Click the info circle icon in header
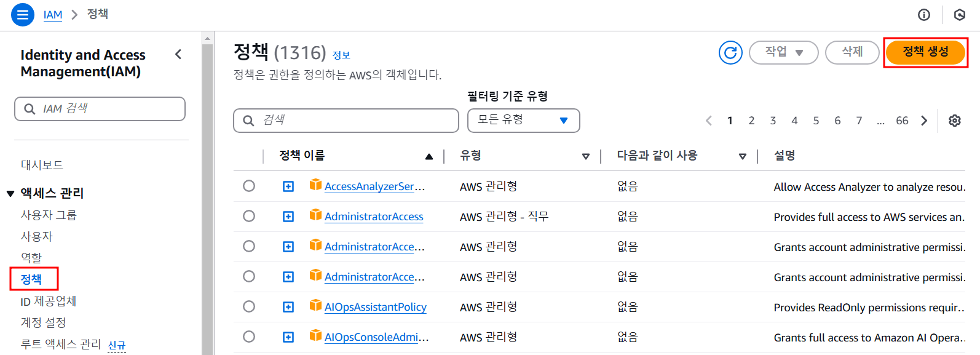This screenshot has width=980, height=355. click(x=923, y=15)
